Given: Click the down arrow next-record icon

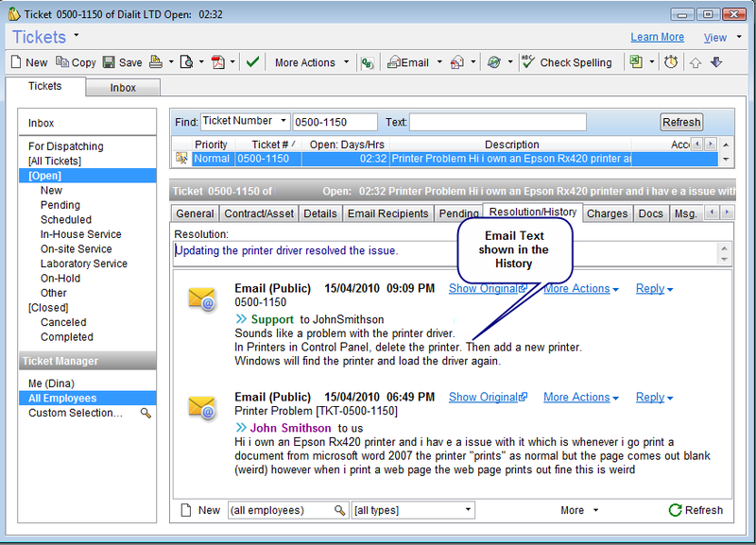Looking at the screenshot, I should (716, 62).
